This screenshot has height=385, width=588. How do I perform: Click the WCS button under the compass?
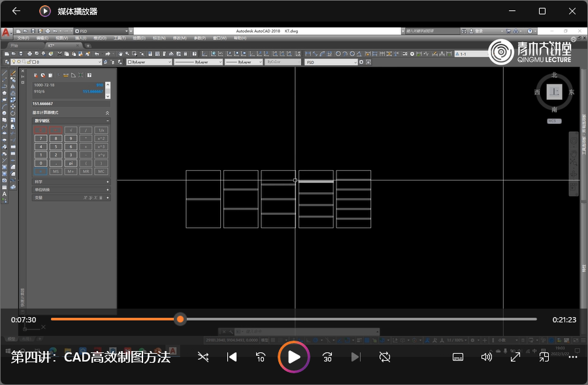coord(554,121)
